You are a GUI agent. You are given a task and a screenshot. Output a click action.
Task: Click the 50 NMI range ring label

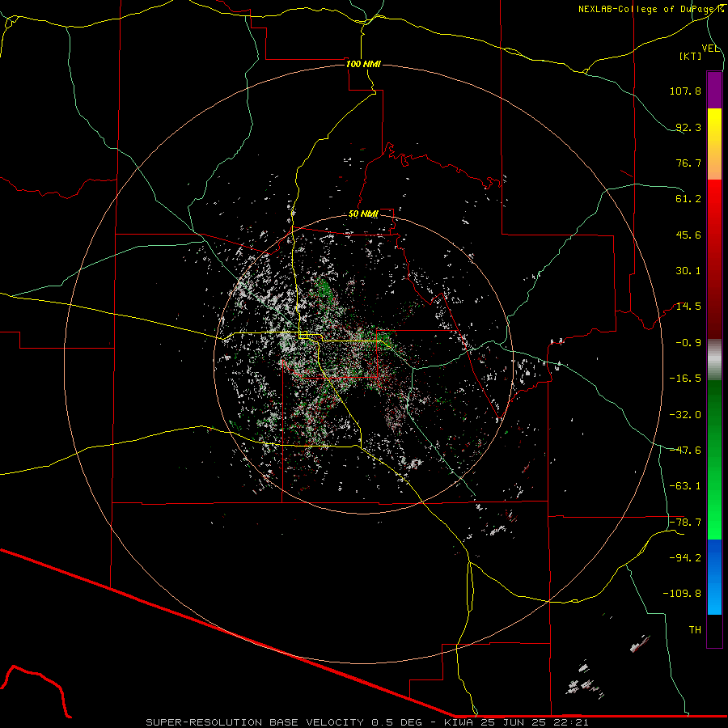[x=363, y=214]
